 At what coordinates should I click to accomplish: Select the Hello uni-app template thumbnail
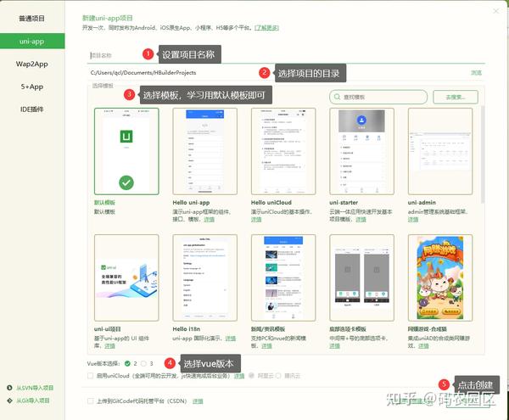pos(204,151)
